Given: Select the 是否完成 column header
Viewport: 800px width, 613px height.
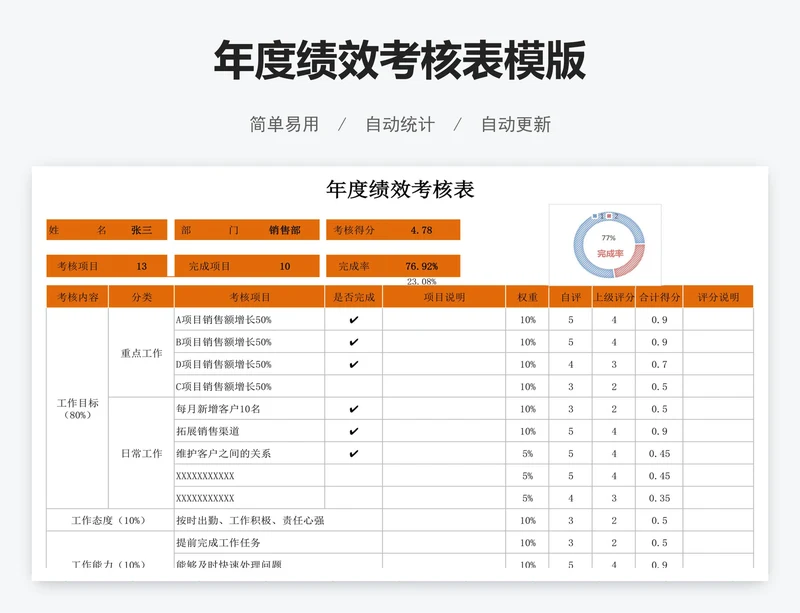Looking at the screenshot, I should [353, 297].
